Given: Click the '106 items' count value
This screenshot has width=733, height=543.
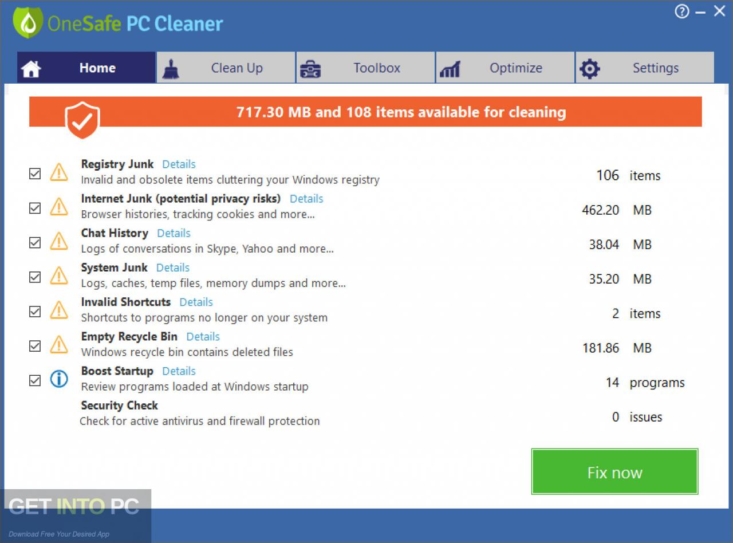Looking at the screenshot, I should pyautogui.click(x=628, y=176).
